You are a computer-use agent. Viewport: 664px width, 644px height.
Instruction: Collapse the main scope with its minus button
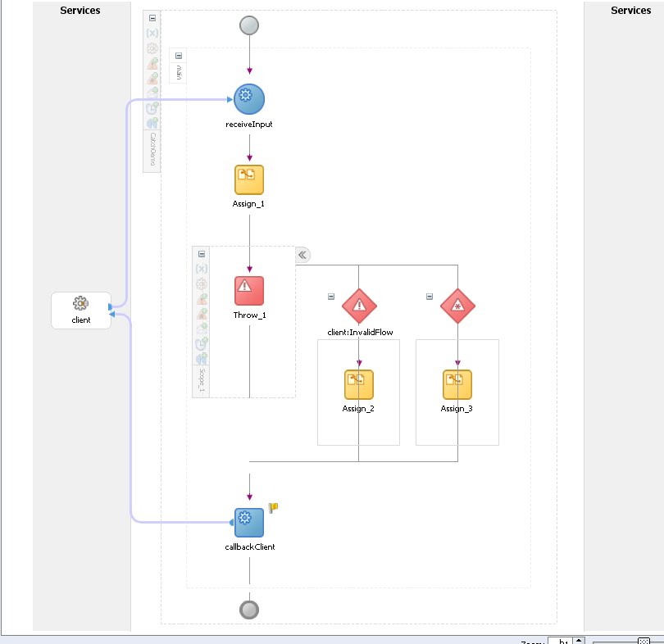tap(178, 54)
